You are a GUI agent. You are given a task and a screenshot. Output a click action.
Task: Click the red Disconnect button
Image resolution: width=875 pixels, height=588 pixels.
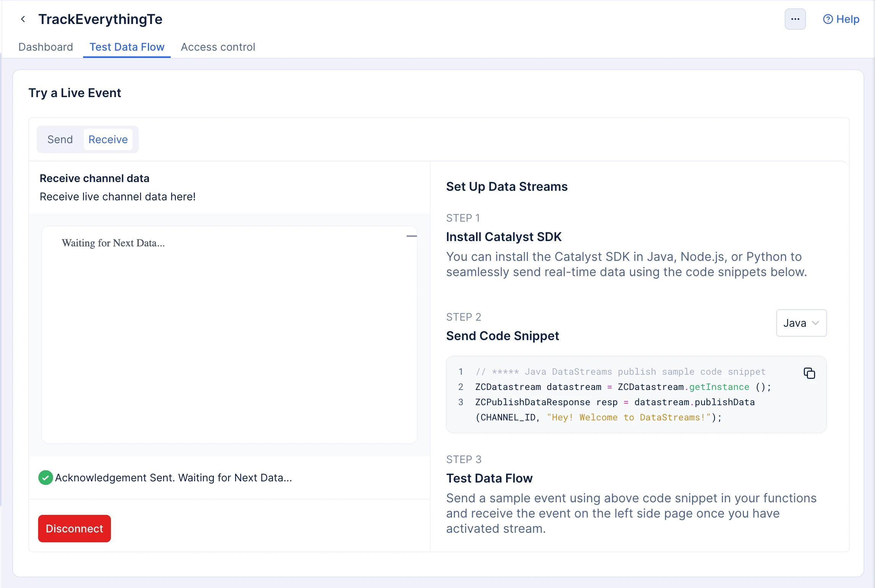point(74,529)
